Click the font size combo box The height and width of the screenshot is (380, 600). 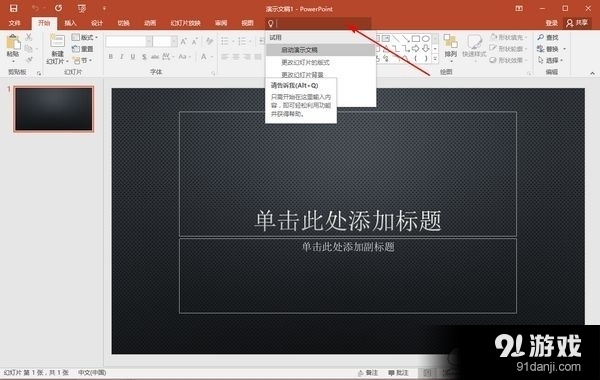(x=165, y=41)
